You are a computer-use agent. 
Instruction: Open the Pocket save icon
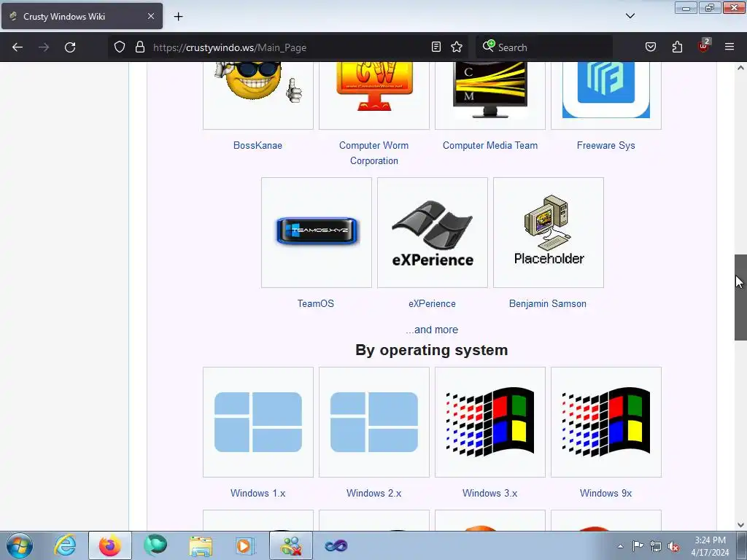pos(651,47)
